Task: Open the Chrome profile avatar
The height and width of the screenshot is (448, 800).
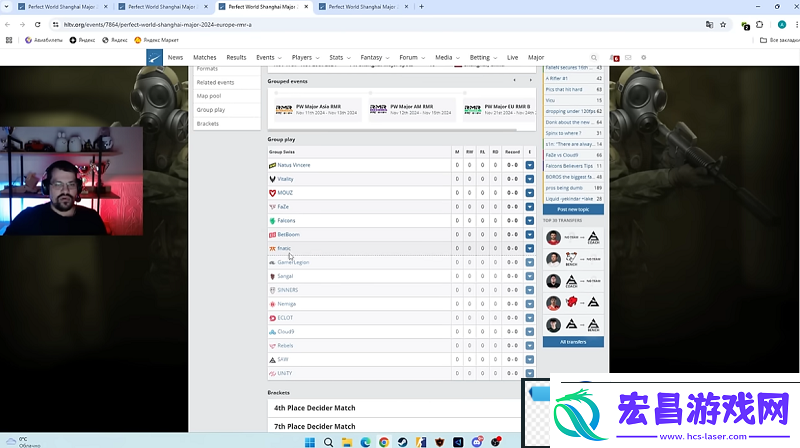Action: point(782,24)
